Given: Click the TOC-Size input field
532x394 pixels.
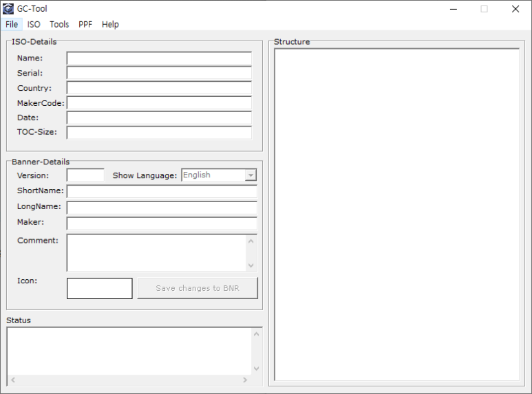Looking at the screenshot, I should (x=159, y=133).
